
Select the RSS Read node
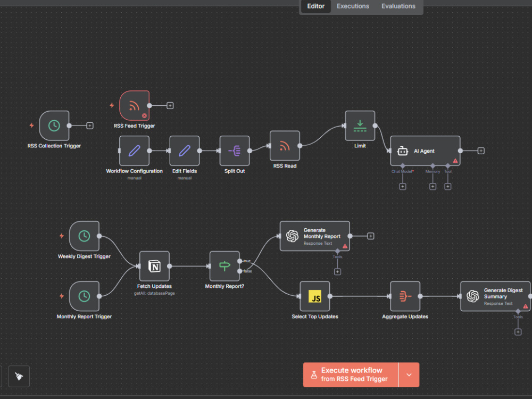[x=285, y=146]
